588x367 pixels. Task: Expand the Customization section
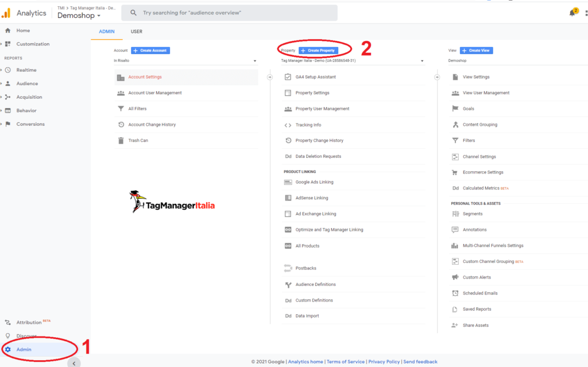pos(2,44)
